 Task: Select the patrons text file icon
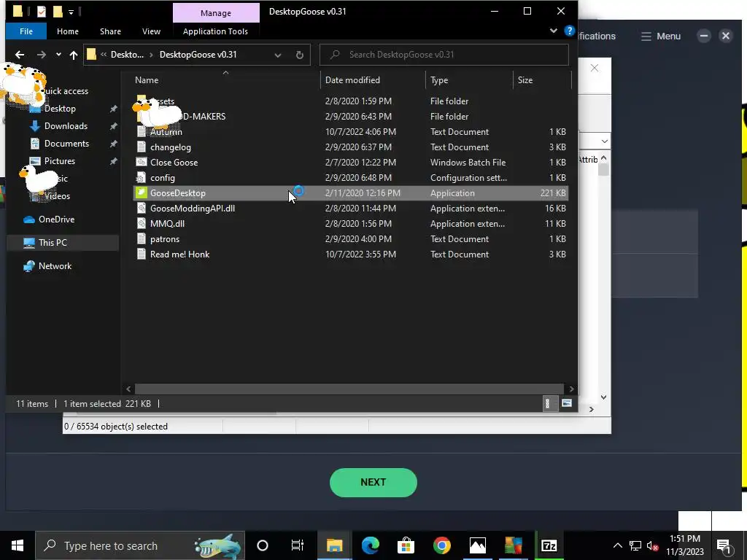pyautogui.click(x=141, y=239)
